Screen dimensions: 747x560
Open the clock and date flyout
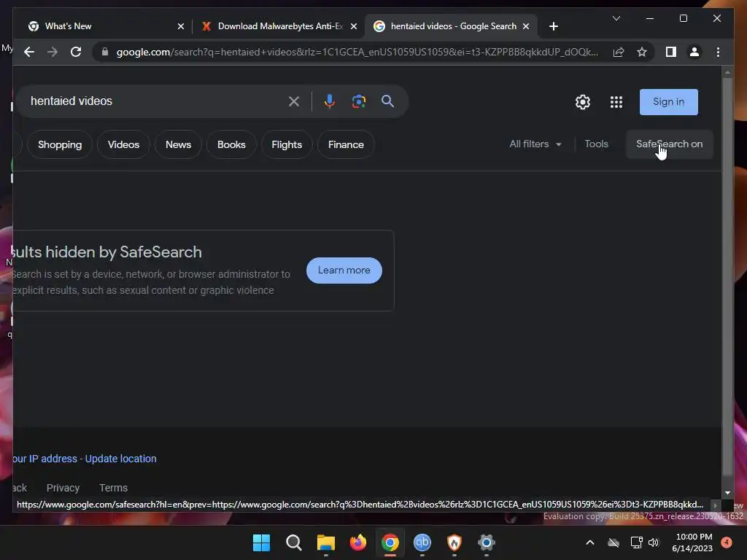pos(692,542)
